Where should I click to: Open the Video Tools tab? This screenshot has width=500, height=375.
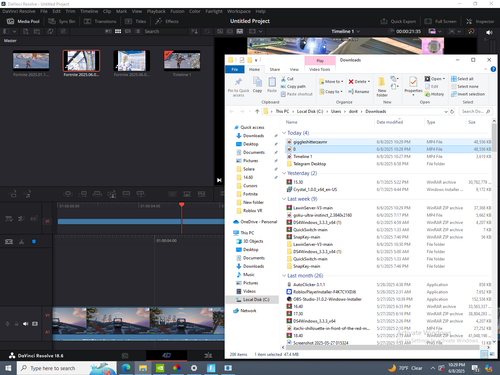click(319, 69)
